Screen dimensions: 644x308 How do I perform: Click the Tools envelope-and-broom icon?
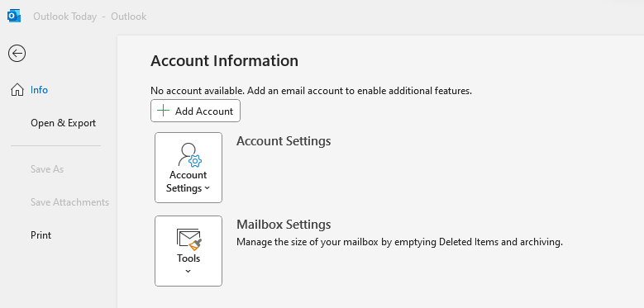(188, 239)
